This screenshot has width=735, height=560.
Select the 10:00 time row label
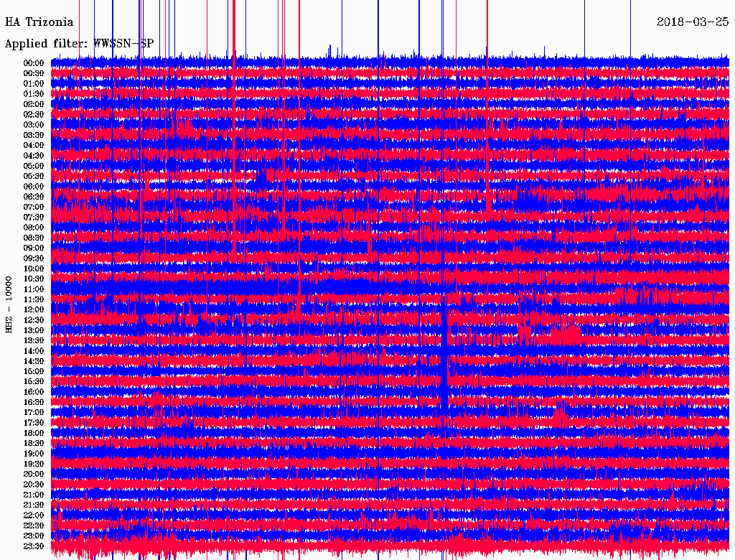click(x=34, y=269)
